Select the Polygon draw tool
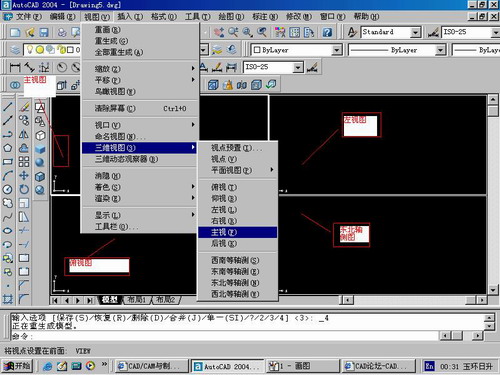This screenshot has width=500, height=375. click(x=8, y=148)
